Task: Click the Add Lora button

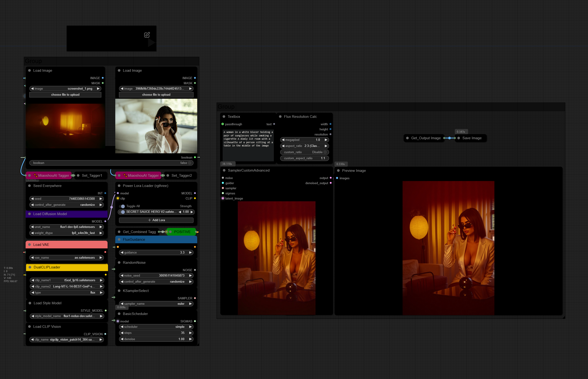Action: coord(156,220)
